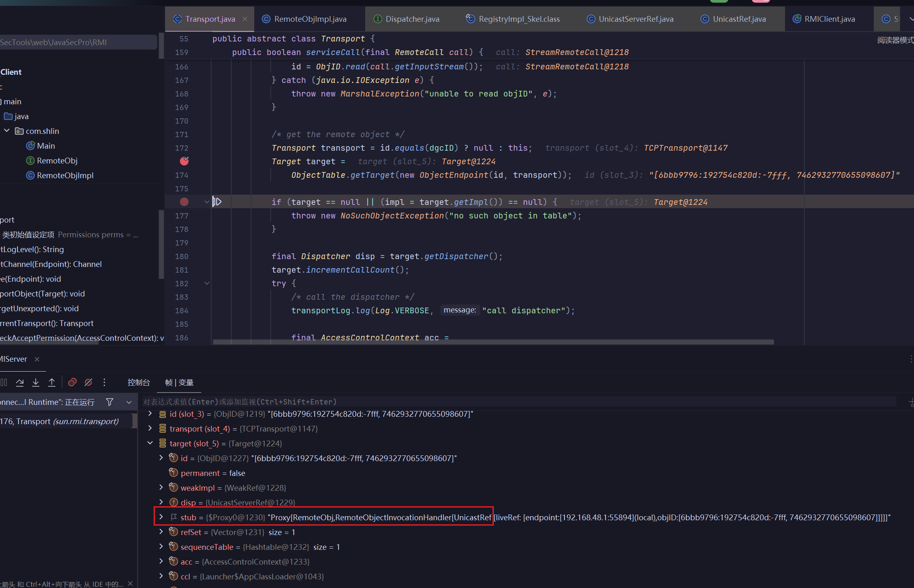The height and width of the screenshot is (588, 914).
Task: Collapse the target (slot_5) variable node
Action: coord(150,443)
